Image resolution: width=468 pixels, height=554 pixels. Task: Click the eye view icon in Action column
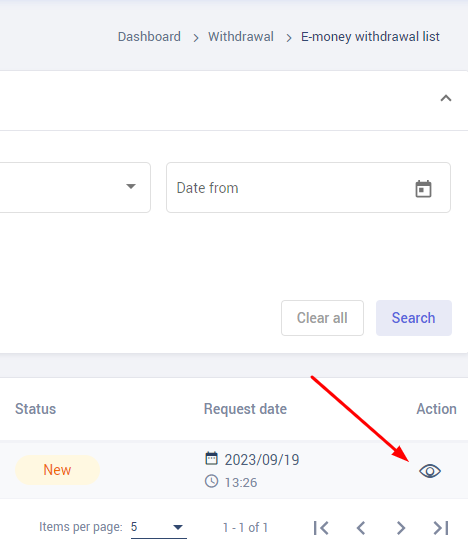coord(430,471)
